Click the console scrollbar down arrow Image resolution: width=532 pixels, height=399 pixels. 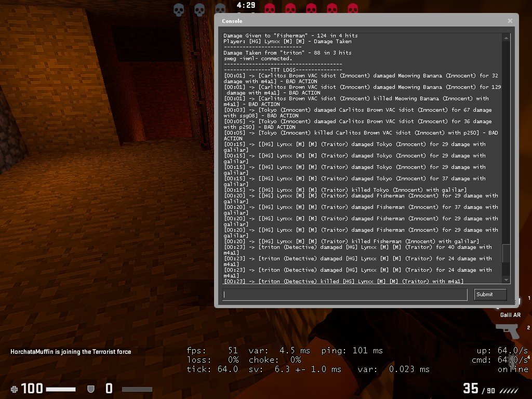click(x=506, y=280)
